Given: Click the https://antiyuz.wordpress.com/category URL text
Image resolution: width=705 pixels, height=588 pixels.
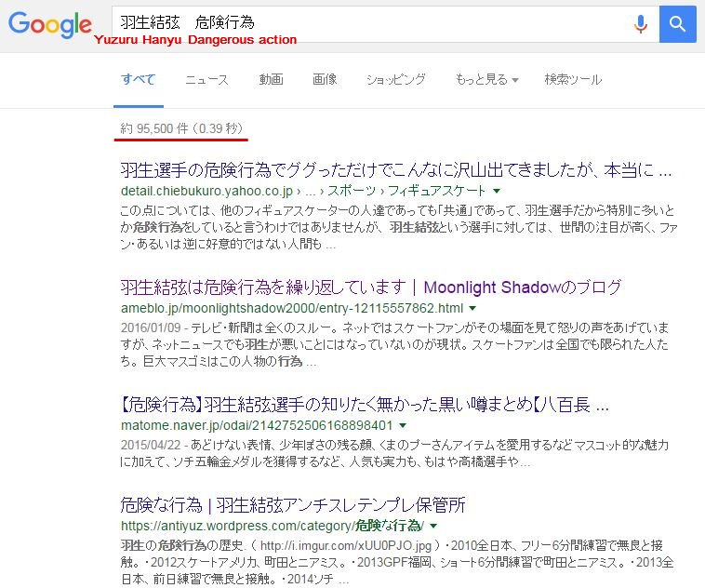Looking at the screenshot, I should click(x=273, y=526).
